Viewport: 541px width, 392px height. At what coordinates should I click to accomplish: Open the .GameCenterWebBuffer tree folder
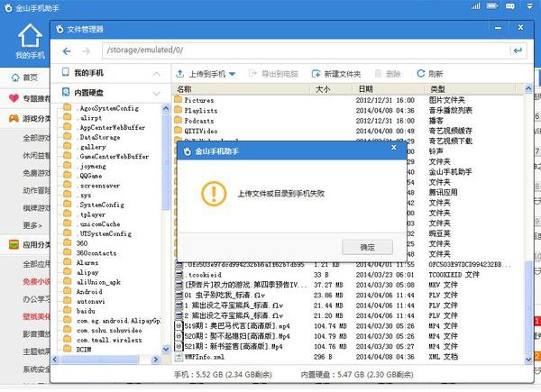(106, 157)
